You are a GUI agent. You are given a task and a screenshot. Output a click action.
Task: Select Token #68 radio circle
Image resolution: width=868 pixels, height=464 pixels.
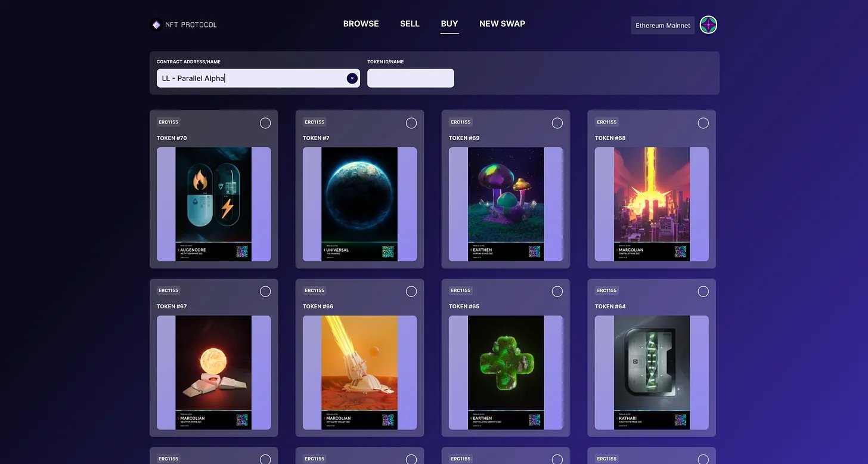click(x=703, y=123)
